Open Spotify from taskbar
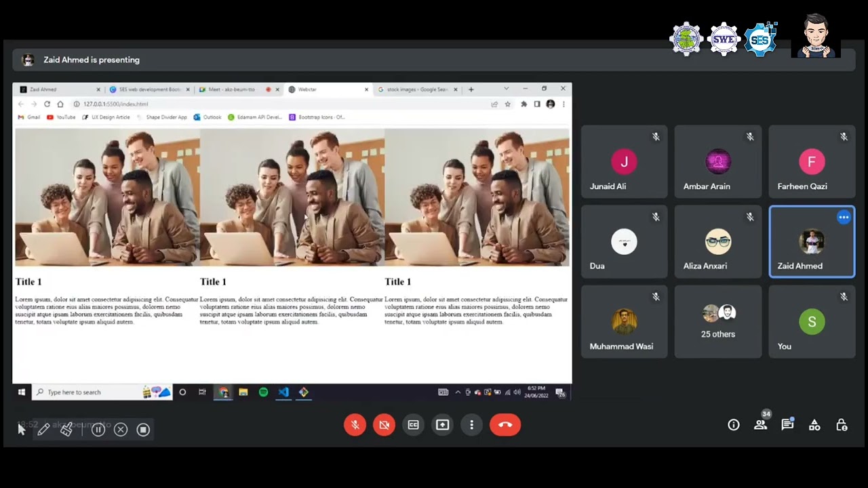Screen dimensions: 868x488 (263, 392)
